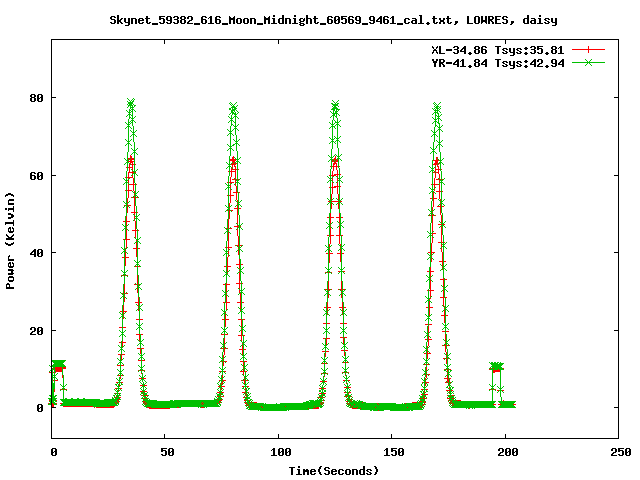Viewport: 640px width, 480px height.
Task: Click the green YR legend line sample
Action: (588, 63)
